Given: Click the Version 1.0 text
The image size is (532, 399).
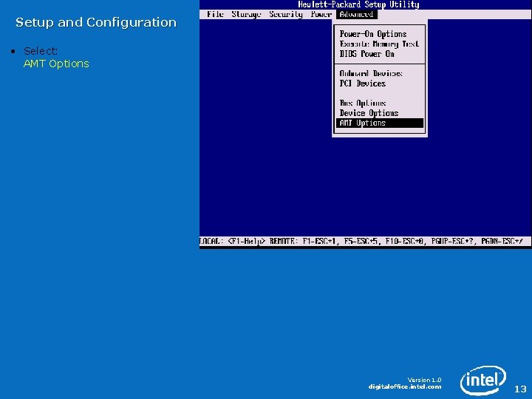Looking at the screenshot, I should point(424,380).
